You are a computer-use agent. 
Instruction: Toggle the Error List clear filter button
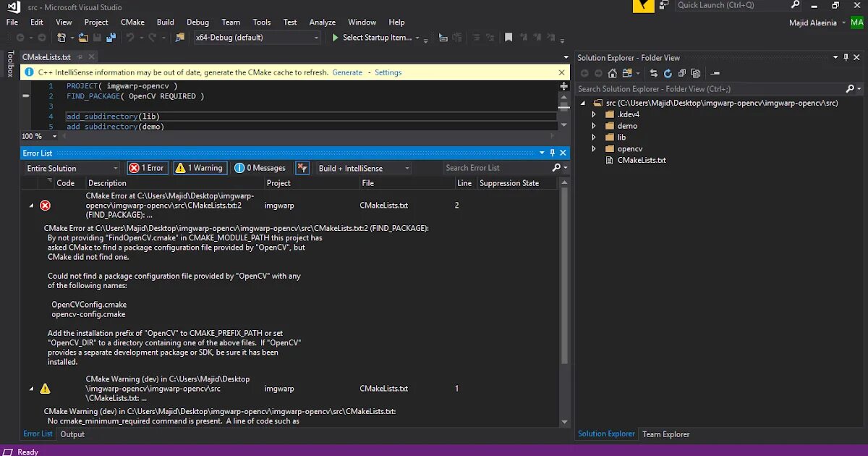302,168
